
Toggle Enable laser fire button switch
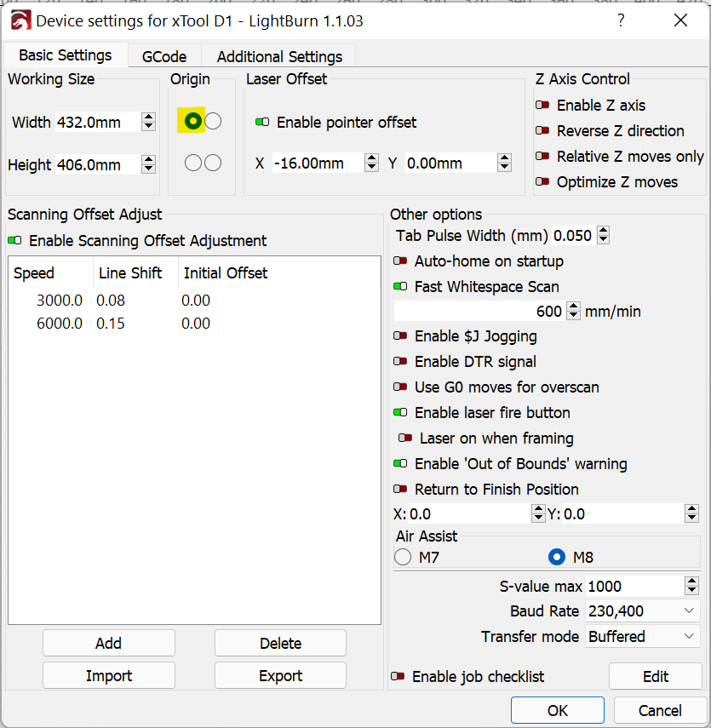click(400, 412)
